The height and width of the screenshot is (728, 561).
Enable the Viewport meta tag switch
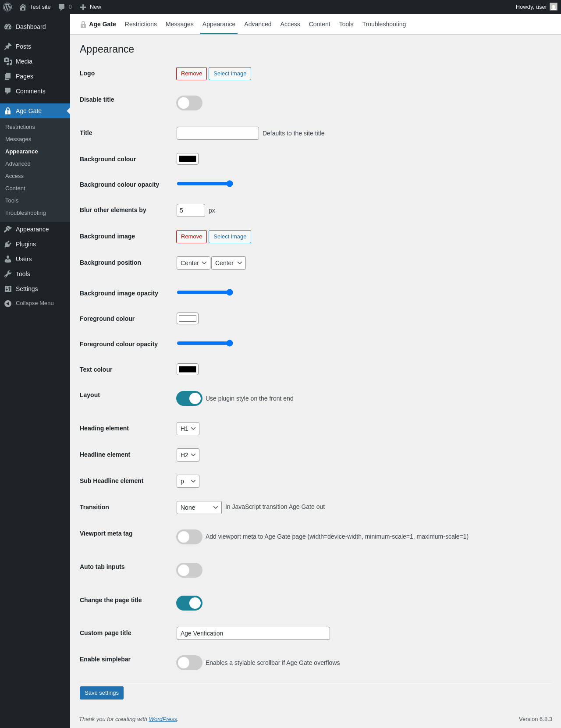tap(189, 537)
